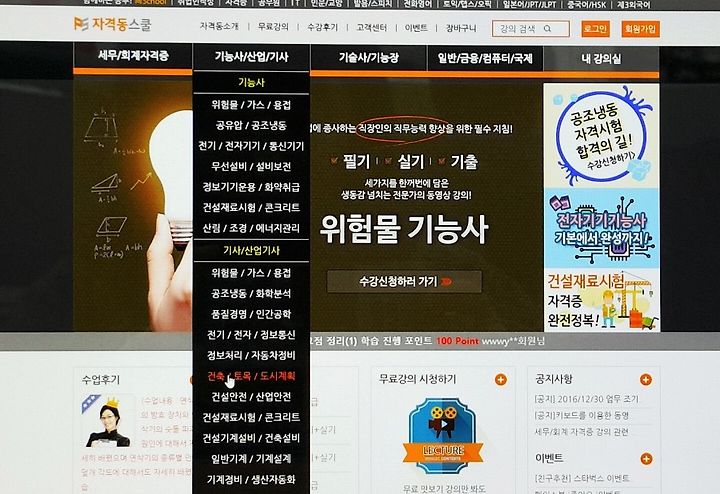Open 자격동소개 in the top menu
The height and width of the screenshot is (494, 720).
(219, 26)
